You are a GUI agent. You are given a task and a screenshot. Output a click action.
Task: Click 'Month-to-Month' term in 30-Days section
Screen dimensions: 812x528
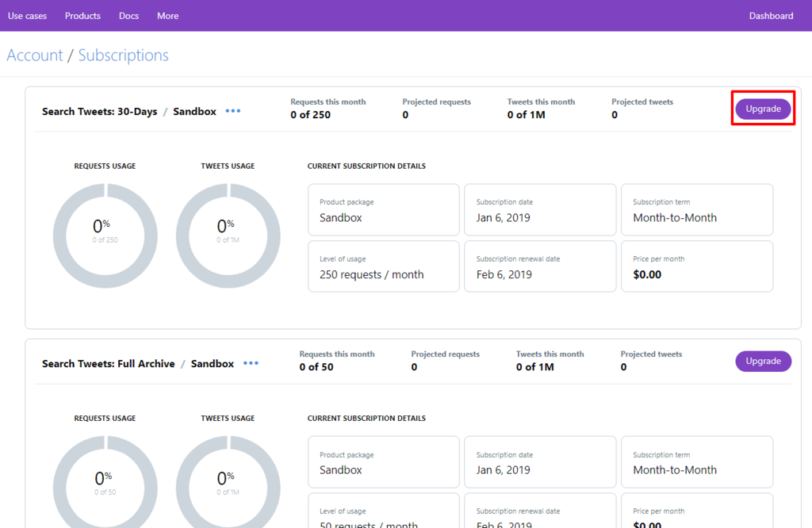point(675,217)
